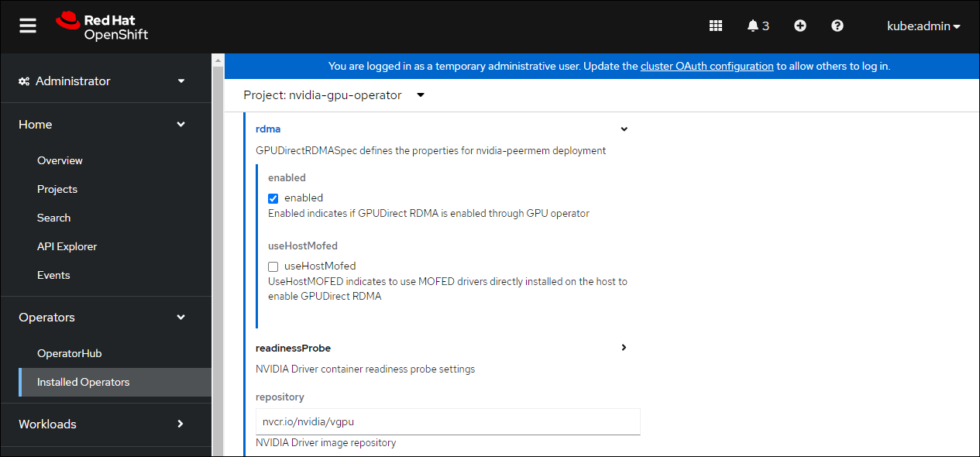Navigate to Events in the sidebar
This screenshot has height=457, width=980.
pos(53,275)
